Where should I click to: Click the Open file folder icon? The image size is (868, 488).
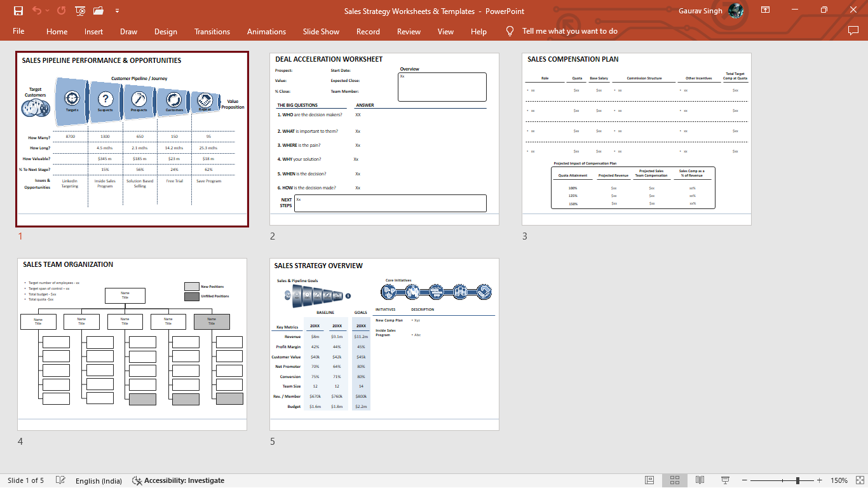(x=98, y=11)
